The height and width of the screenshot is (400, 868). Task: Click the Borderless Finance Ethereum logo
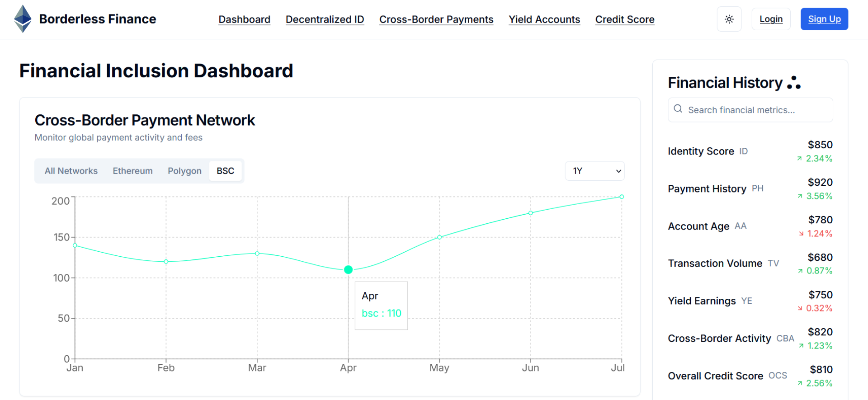[23, 19]
